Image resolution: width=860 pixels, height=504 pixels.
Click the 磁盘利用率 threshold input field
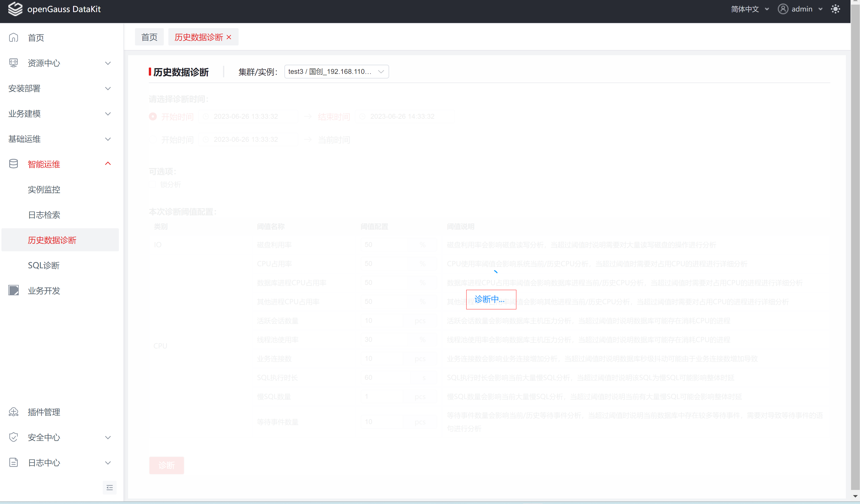[384, 245]
